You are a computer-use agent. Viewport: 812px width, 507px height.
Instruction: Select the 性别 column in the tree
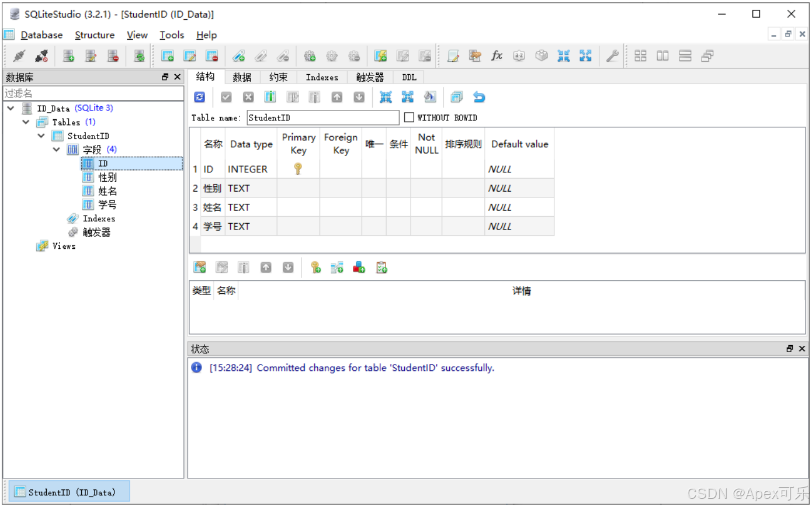click(x=107, y=177)
